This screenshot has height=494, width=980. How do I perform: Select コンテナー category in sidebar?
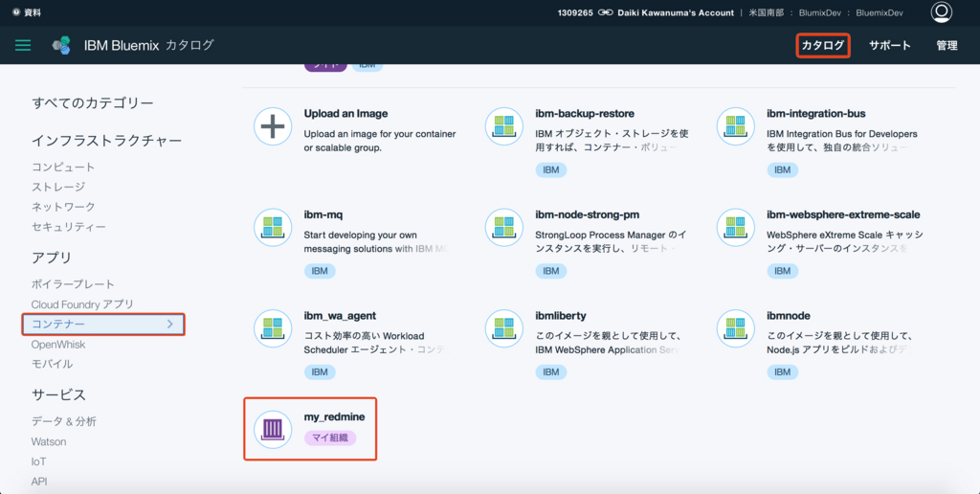click(x=103, y=324)
